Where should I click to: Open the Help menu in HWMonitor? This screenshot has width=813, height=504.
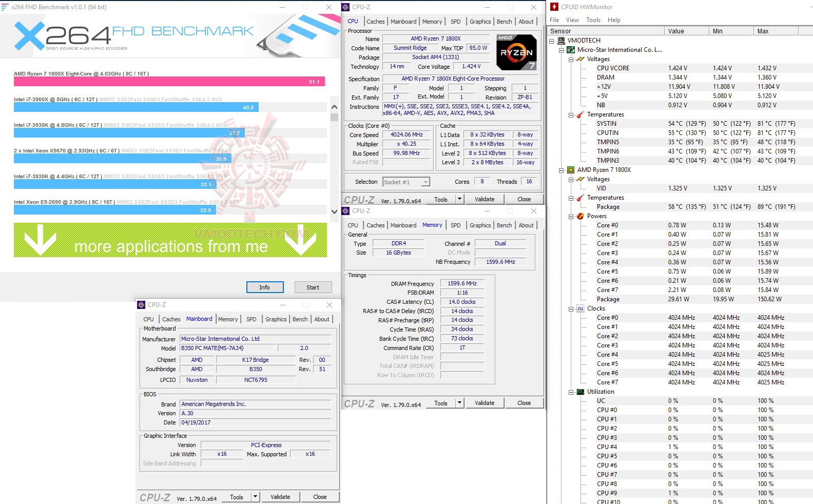tap(614, 20)
